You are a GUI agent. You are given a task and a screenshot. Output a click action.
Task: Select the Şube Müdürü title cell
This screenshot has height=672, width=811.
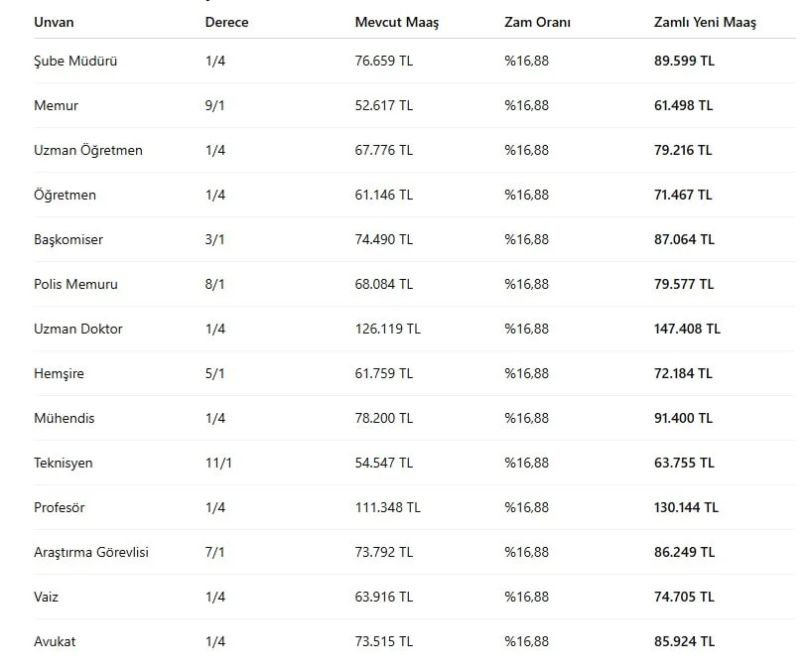point(75,61)
